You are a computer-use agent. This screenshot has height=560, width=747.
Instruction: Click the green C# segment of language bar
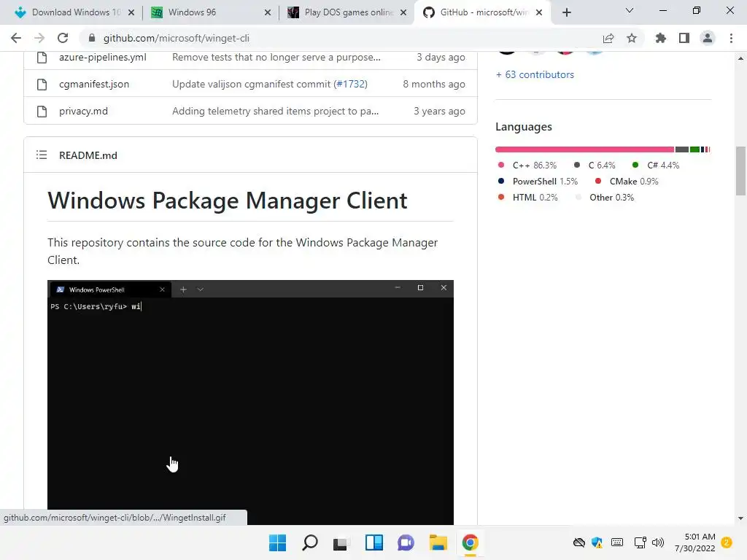pos(694,149)
